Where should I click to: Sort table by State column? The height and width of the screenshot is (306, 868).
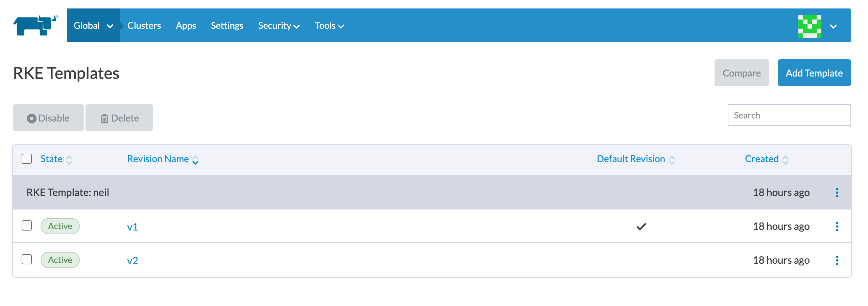click(x=56, y=159)
